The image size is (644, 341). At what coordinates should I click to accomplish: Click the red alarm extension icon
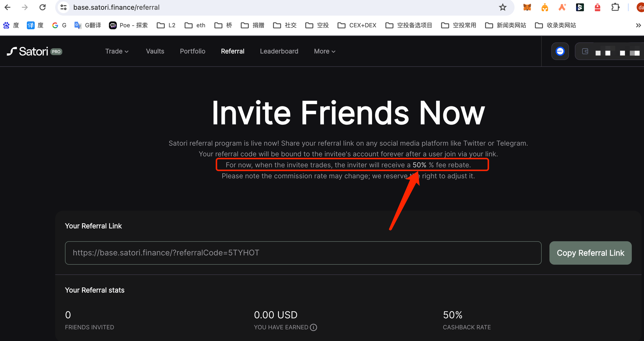click(597, 7)
